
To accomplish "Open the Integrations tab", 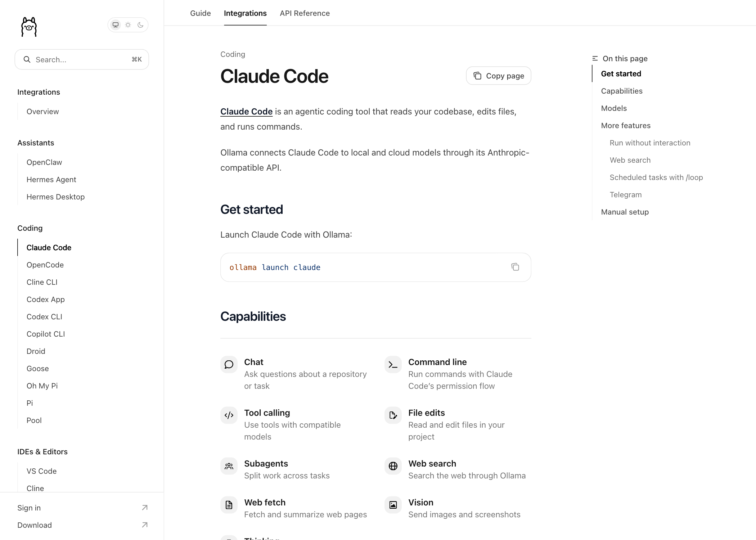I will (245, 13).
